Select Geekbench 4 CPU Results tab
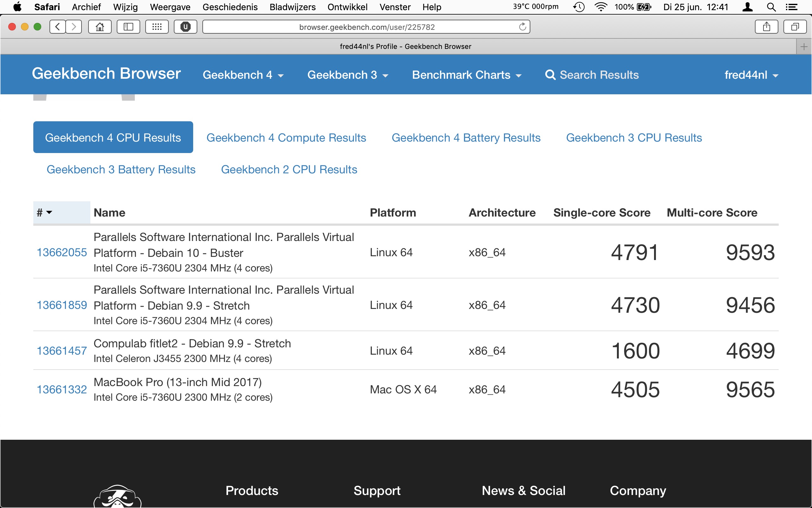The height and width of the screenshot is (508, 812). tap(113, 137)
